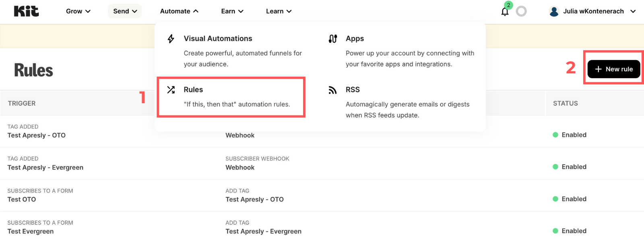Viewport: 644px width, 242px height.
Task: Click the STATUS column header
Action: 565,103
